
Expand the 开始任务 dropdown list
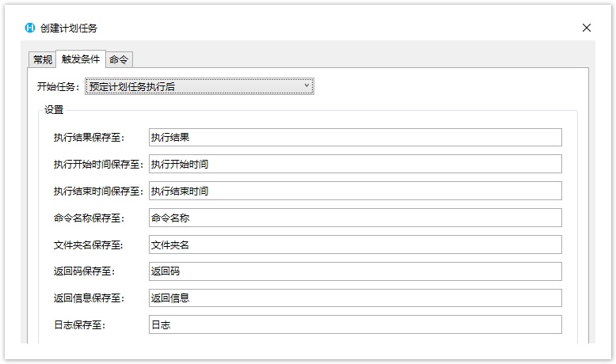(x=200, y=86)
